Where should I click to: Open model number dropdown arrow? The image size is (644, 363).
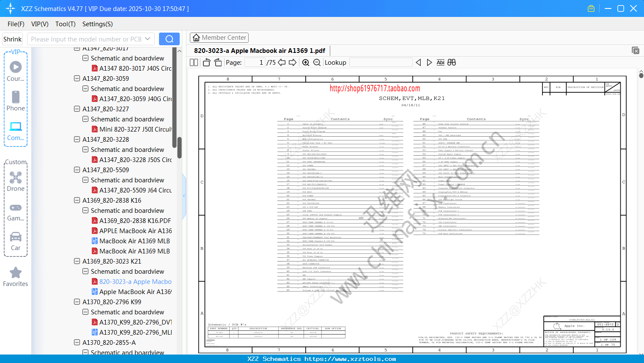click(x=148, y=39)
